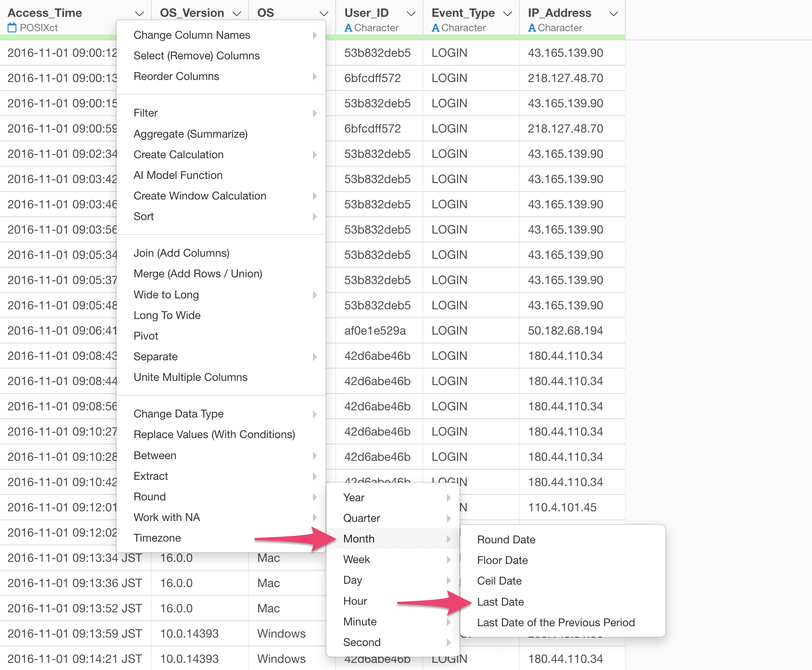Screen dimensions: 812x670
Task: Click the IP_Address Character type icon
Action: click(532, 28)
